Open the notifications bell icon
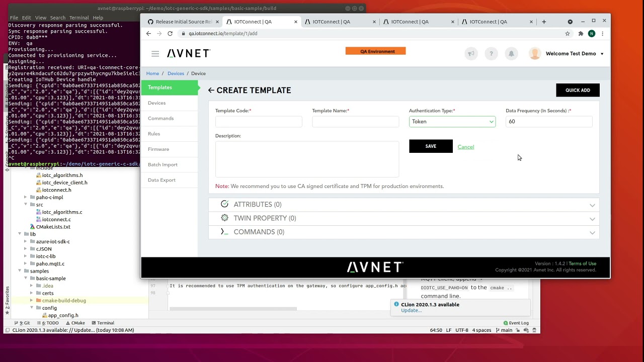This screenshot has height=362, width=644. tap(511, 54)
